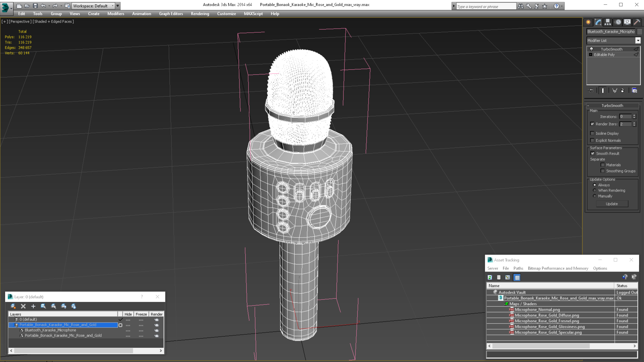
Task: Click the Undo toolbar icon
Action: click(43, 6)
